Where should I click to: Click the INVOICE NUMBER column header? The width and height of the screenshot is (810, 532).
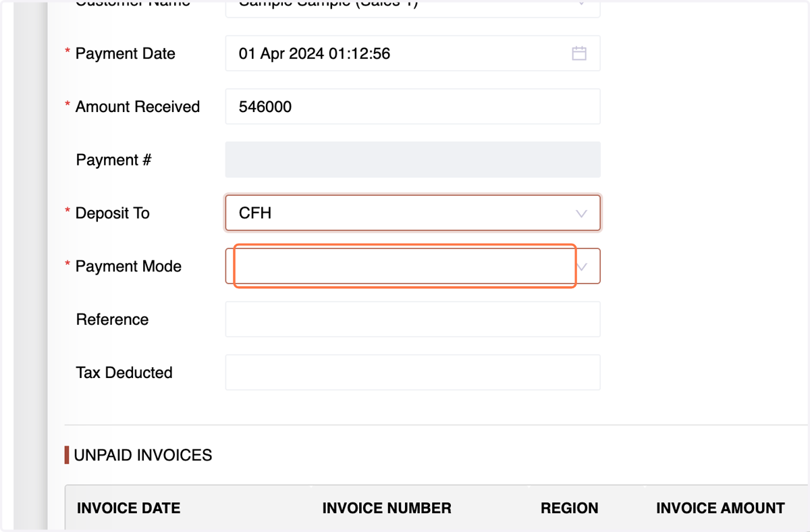(x=387, y=508)
